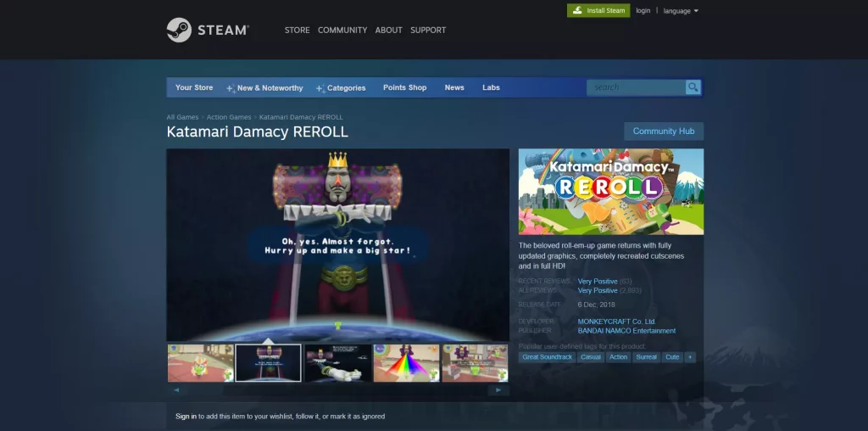The height and width of the screenshot is (431, 868).
Task: Select the first screenshot thumbnail
Action: (x=201, y=363)
